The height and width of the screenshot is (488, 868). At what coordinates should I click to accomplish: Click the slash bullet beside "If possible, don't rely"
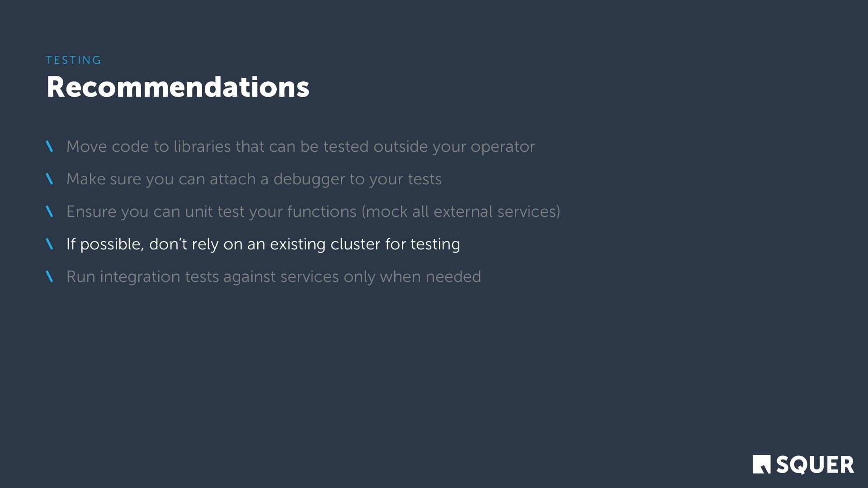click(50, 244)
